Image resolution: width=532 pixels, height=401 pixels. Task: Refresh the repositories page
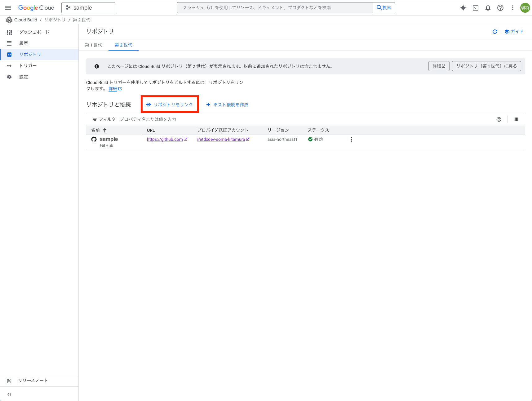(x=495, y=32)
